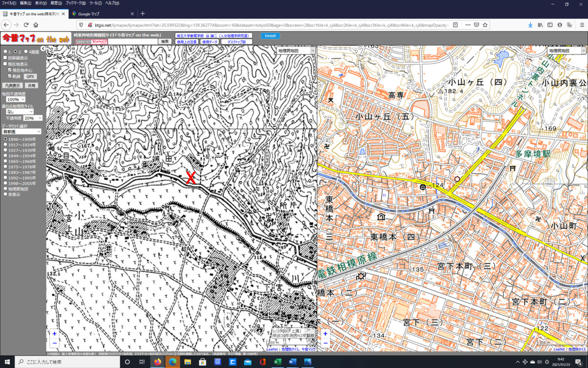Click the 共有 button
This screenshot has width=588, height=368.
coord(32,85)
